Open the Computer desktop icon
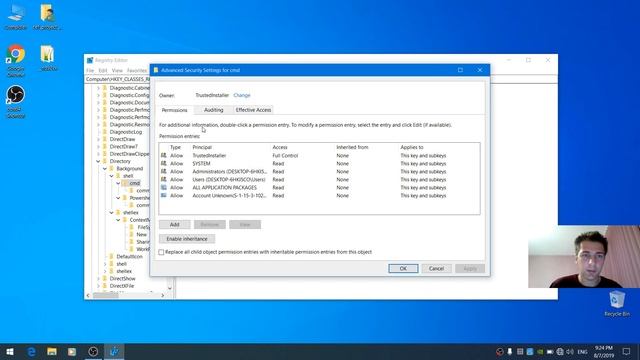Image resolution: width=640 pixels, height=360 pixels. click(x=16, y=12)
